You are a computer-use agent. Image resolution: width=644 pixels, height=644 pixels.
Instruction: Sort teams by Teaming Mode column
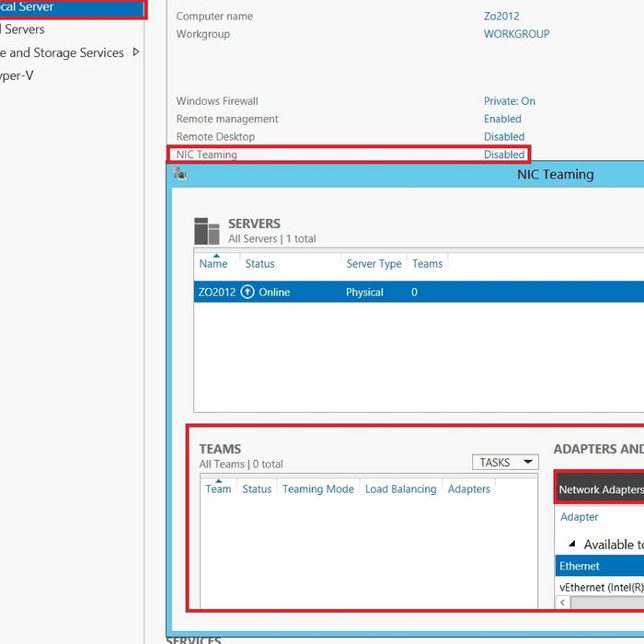point(317,489)
